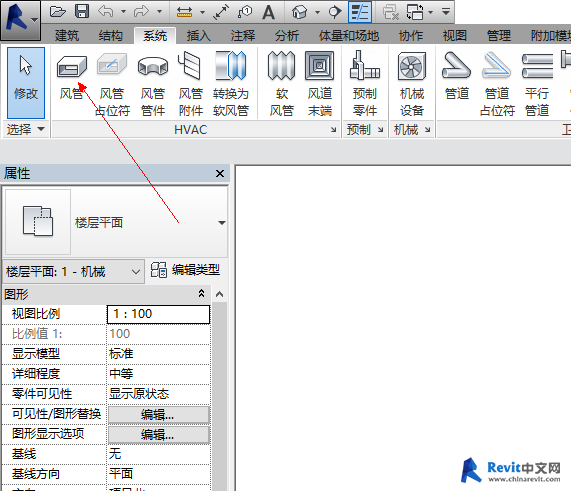Screen dimensions: 571x491
Task: Select the 风道末端 (Air Terminal) tool
Action: click(x=319, y=84)
